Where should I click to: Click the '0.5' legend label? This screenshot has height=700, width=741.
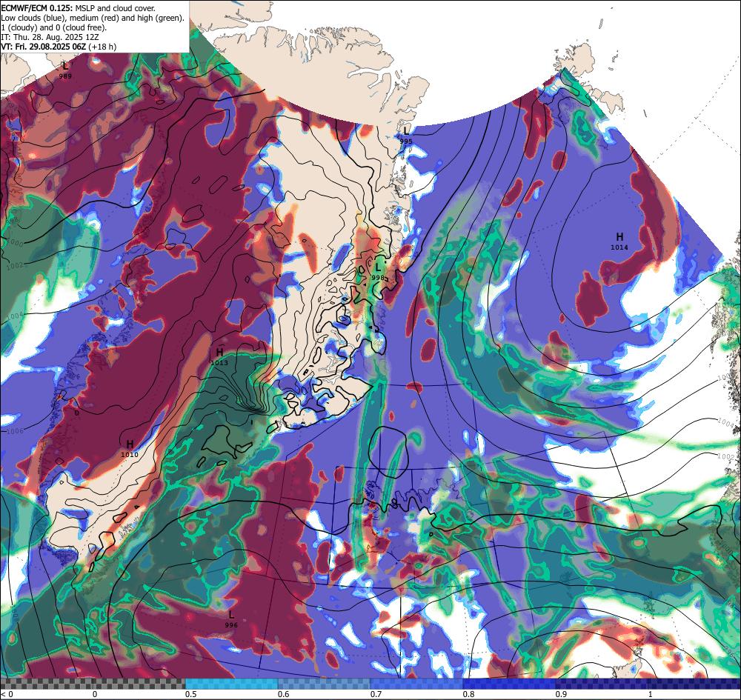pos(191,694)
